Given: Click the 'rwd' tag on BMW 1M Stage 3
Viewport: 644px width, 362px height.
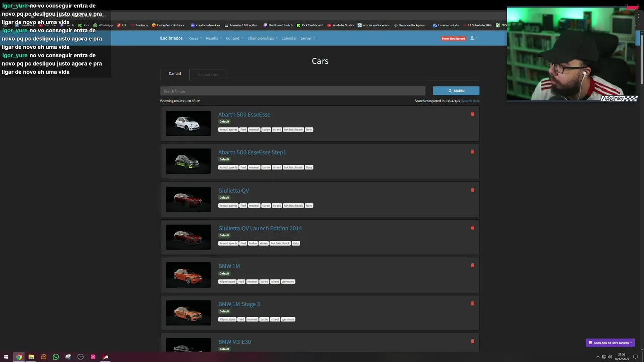Looking at the screenshot, I should click(241, 319).
